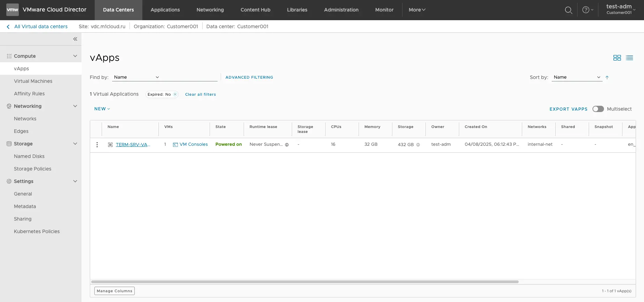Select Networks in sidebar
This screenshot has height=302, width=644.
click(25, 119)
